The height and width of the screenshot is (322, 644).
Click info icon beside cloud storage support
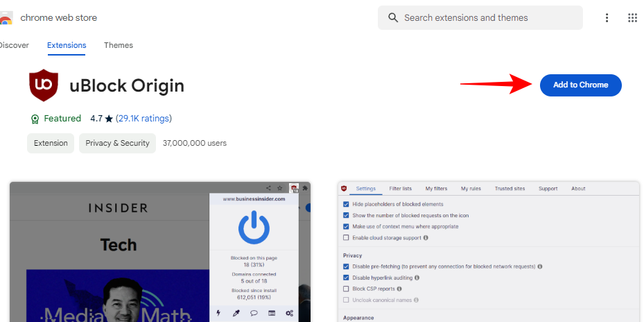pos(426,238)
